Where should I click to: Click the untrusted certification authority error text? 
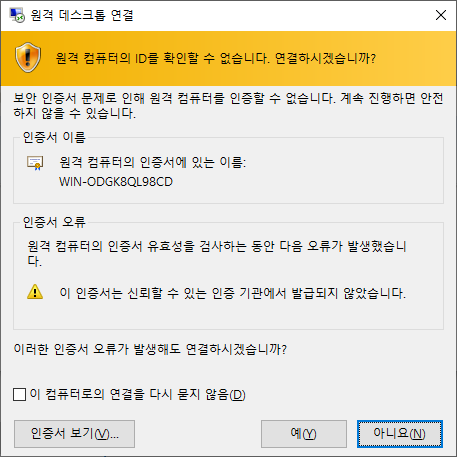click(233, 293)
